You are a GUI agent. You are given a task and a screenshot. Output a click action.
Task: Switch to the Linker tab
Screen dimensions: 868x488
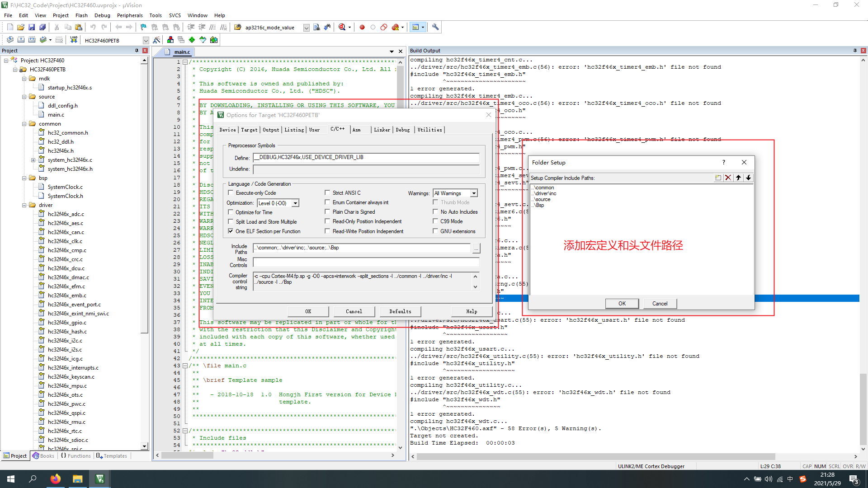click(x=382, y=130)
